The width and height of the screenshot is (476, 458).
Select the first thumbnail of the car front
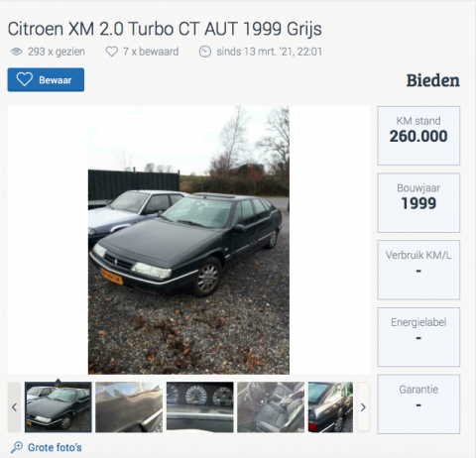[59, 407]
